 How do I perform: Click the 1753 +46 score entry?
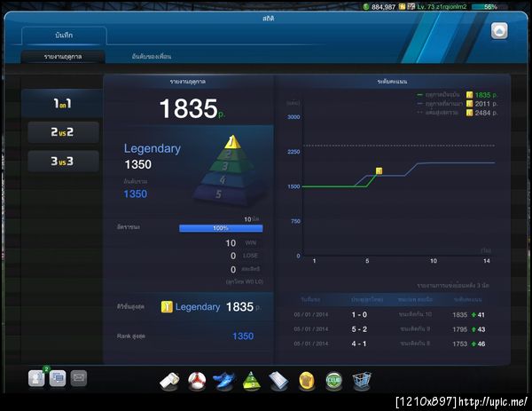coord(468,344)
